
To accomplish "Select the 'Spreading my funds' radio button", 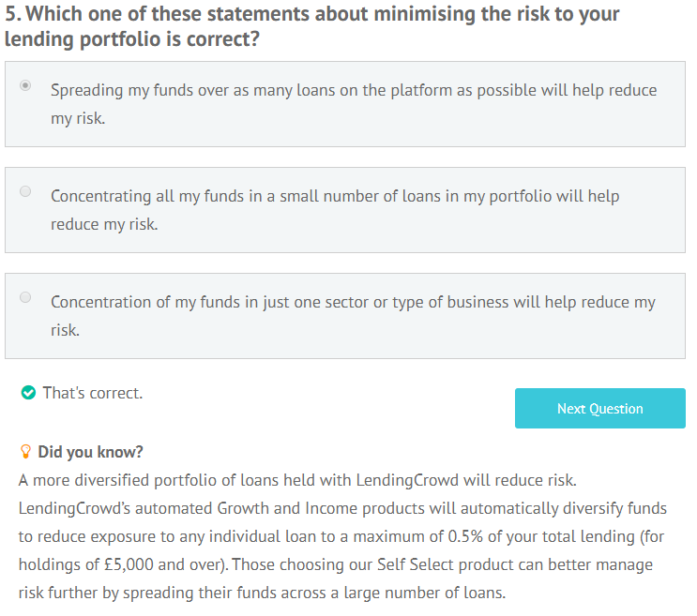I will (x=25, y=85).
